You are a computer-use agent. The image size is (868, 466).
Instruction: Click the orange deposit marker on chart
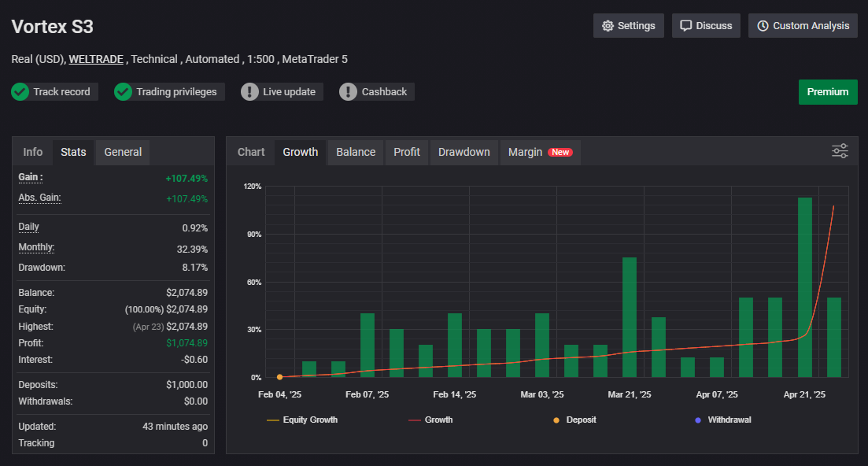click(279, 377)
